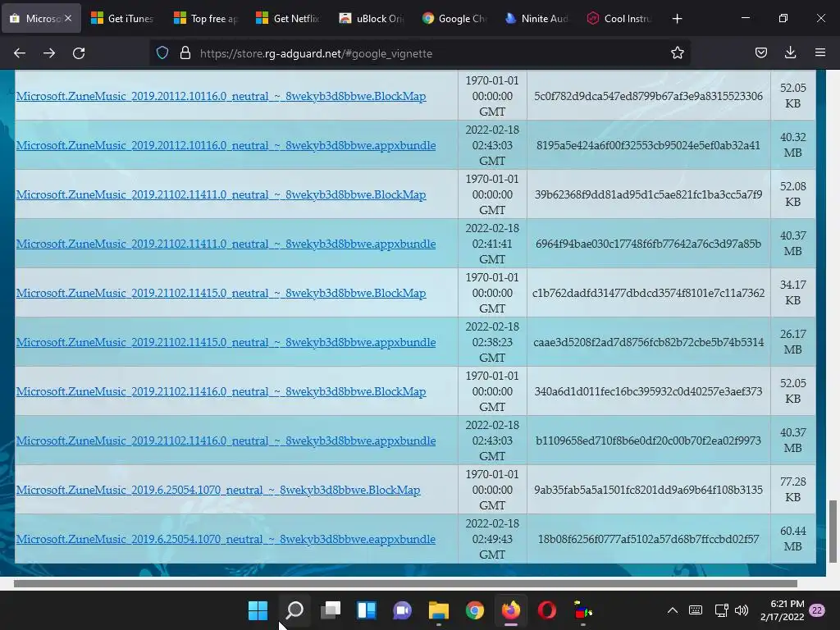
Task: Launch Google Chrome from taskbar
Action: point(475,610)
